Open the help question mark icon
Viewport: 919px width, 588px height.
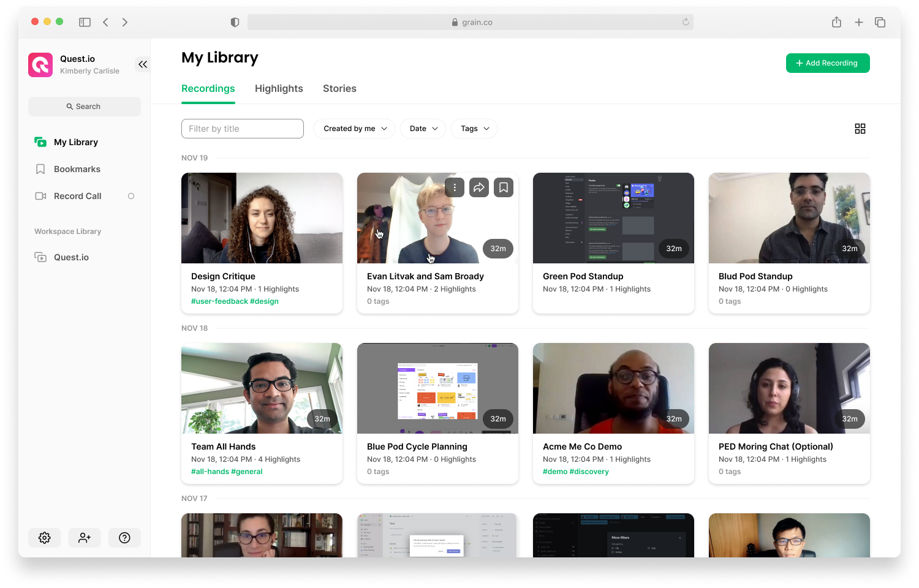pos(124,538)
